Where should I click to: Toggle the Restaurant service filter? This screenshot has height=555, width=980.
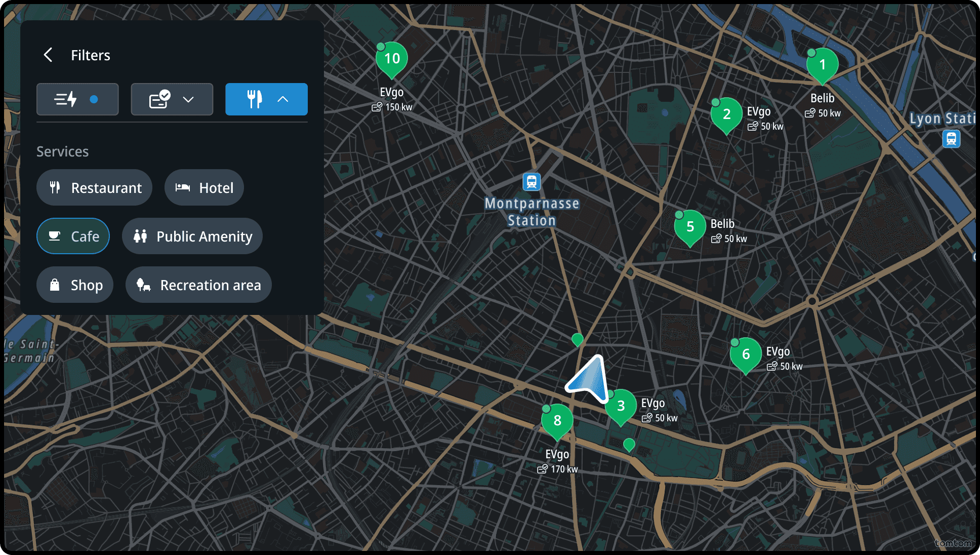point(94,187)
